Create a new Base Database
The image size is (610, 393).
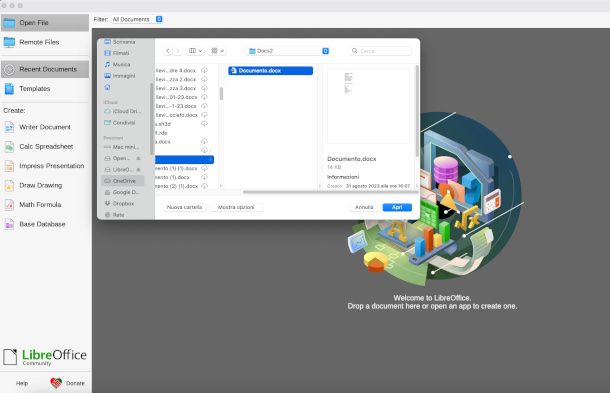click(45, 224)
